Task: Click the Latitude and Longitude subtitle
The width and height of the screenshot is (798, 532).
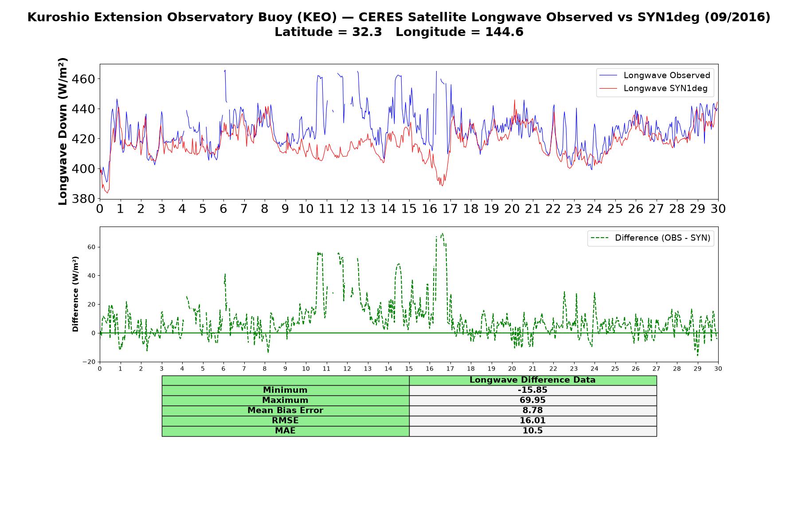Action: click(x=399, y=32)
